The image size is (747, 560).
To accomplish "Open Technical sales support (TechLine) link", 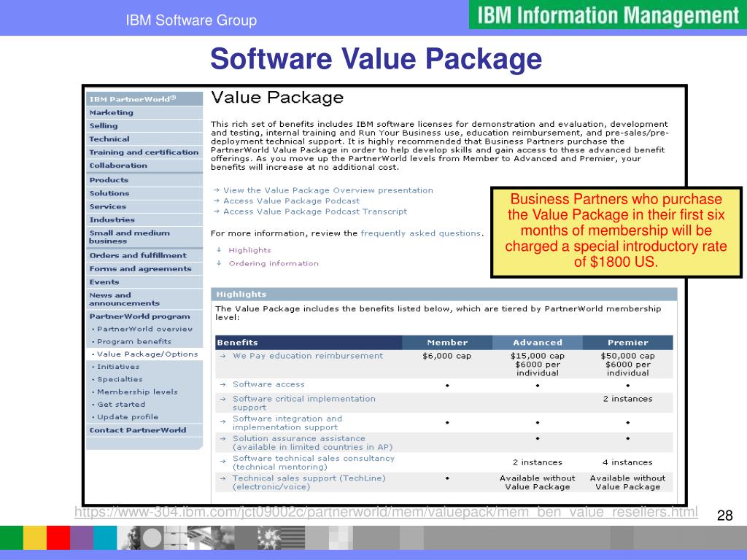I will click(x=309, y=483).
